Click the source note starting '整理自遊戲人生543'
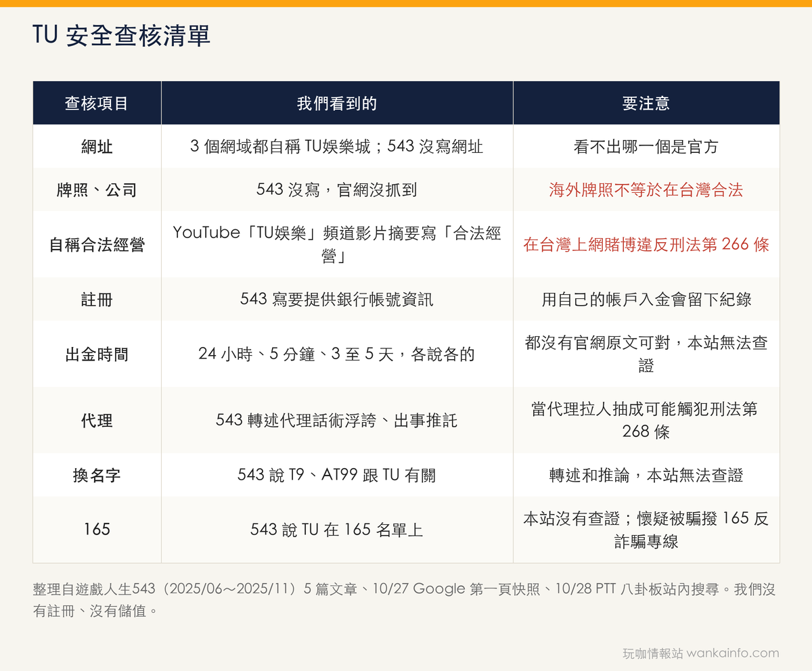Viewport: 812px width, 671px height. [x=404, y=599]
